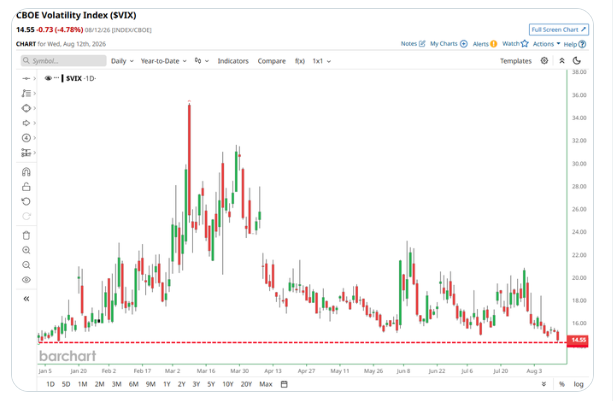The image size is (616, 401).
Task: Collapse the toolbar with double-chevron icon
Action: click(562, 60)
